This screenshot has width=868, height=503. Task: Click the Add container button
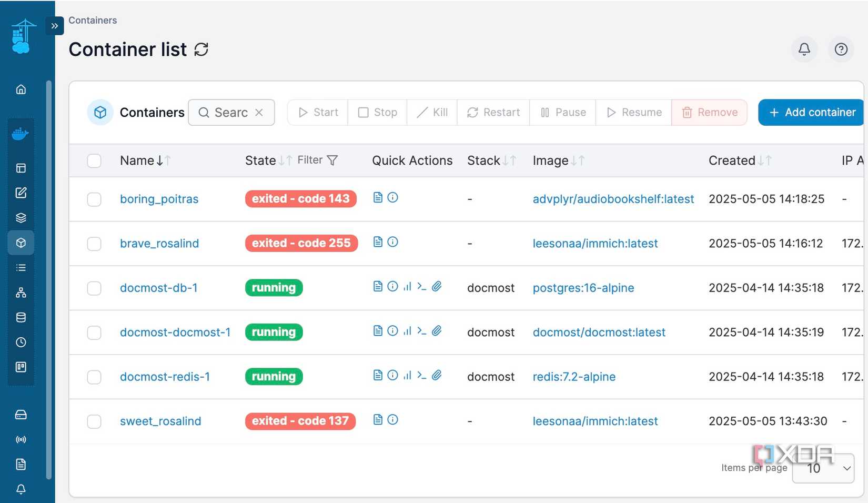[812, 113]
